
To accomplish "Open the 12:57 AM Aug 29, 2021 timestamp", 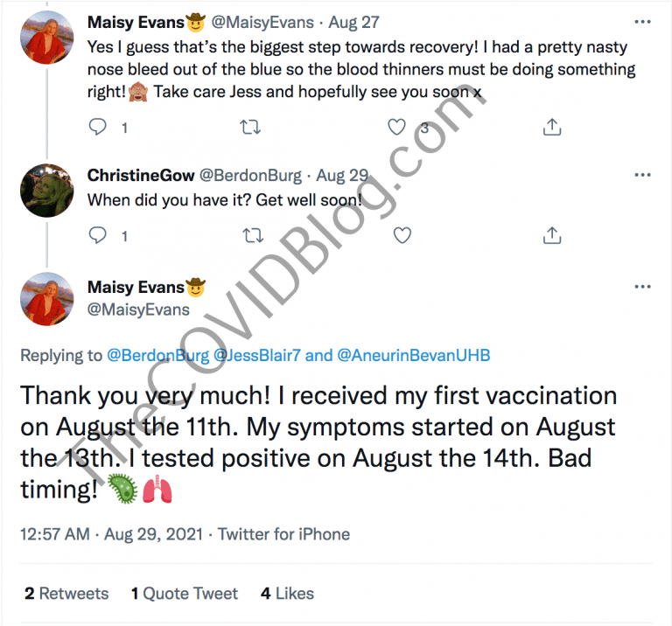I will [111, 534].
